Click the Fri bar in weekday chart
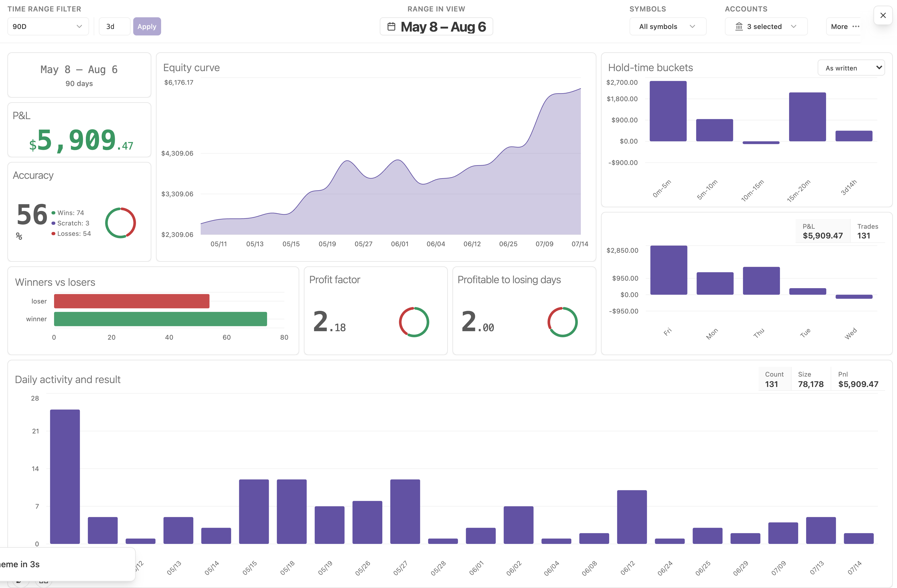Image resolution: width=897 pixels, height=588 pixels. point(669,270)
